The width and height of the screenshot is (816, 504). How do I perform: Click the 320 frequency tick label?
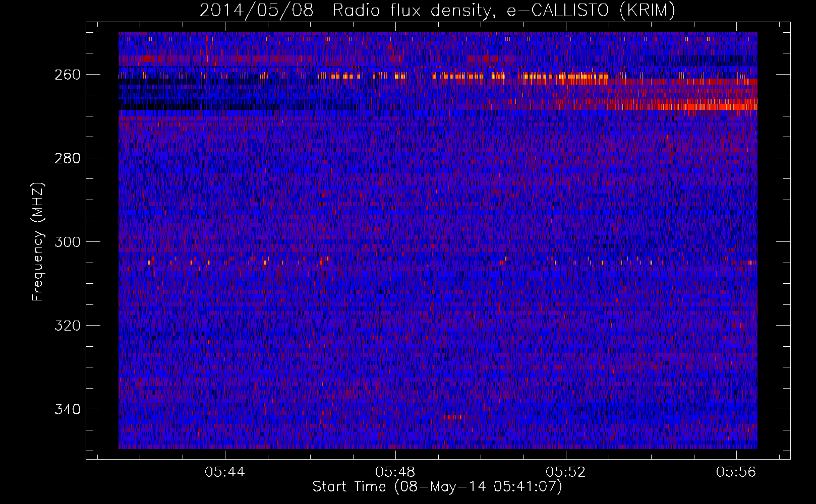(67, 326)
